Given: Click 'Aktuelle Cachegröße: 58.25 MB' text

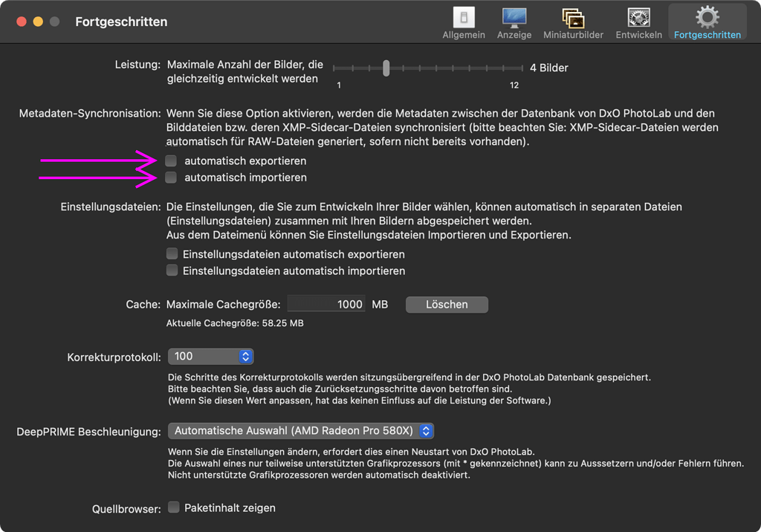Looking at the screenshot, I should click(x=235, y=323).
